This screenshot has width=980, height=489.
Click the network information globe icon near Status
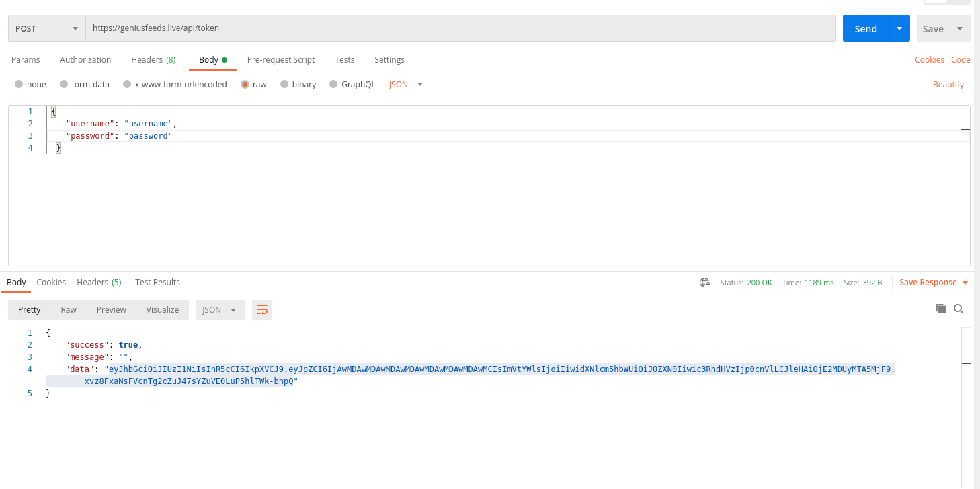click(x=704, y=283)
